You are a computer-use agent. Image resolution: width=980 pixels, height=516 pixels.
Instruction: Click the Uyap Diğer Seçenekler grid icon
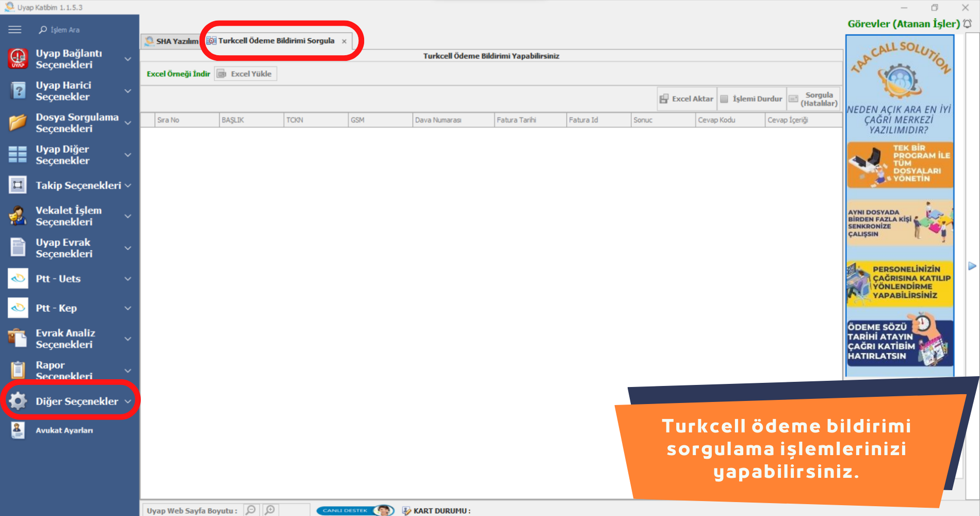(x=18, y=154)
